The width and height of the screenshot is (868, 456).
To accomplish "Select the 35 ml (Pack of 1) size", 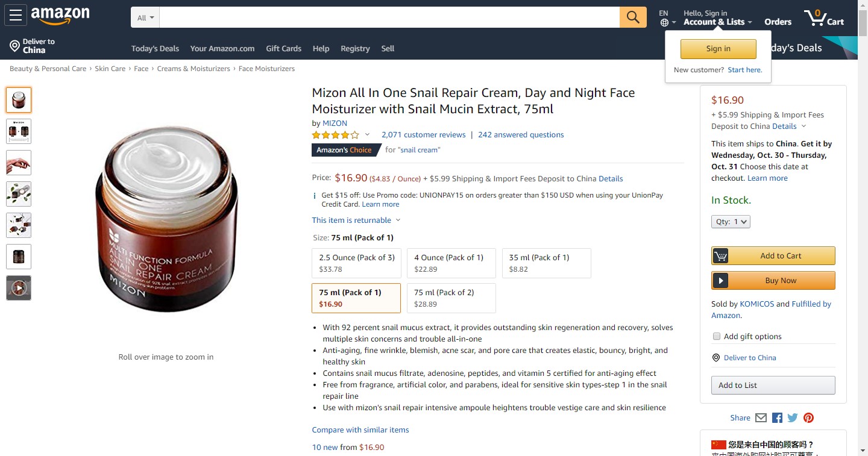I will click(x=546, y=263).
